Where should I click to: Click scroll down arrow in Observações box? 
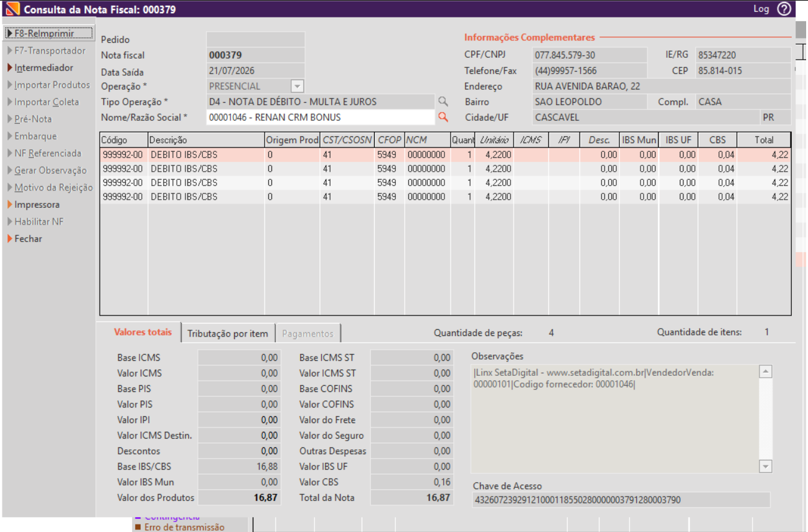click(766, 466)
